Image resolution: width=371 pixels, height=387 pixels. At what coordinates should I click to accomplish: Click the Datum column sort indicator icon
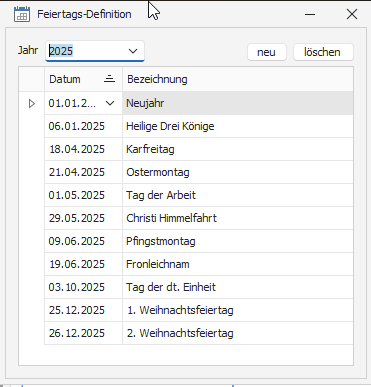point(109,79)
